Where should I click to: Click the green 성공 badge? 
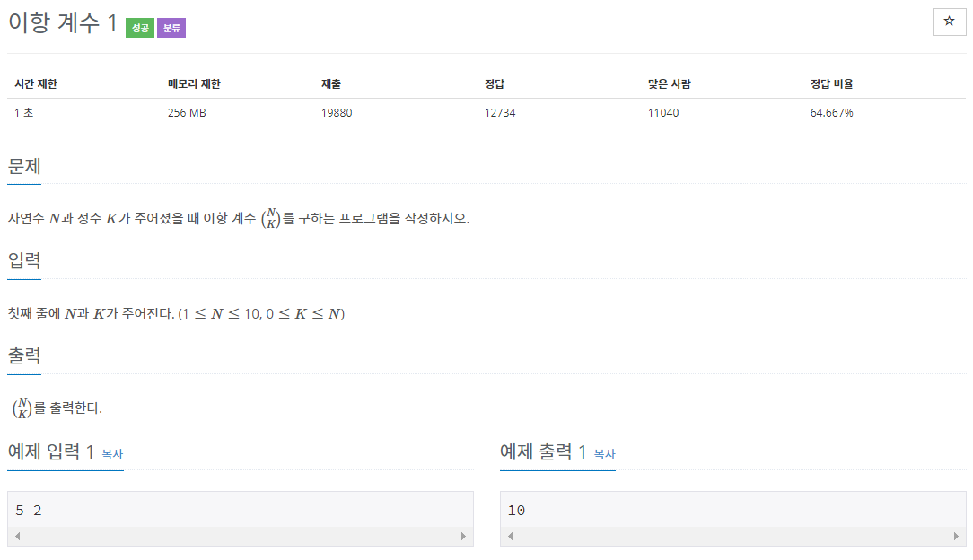[140, 28]
